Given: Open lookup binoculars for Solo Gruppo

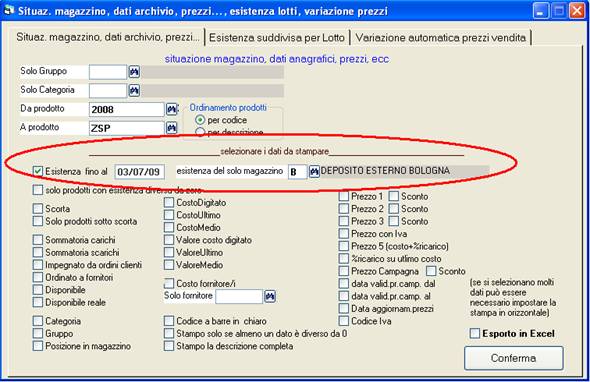Looking at the screenshot, I should click(x=134, y=72).
